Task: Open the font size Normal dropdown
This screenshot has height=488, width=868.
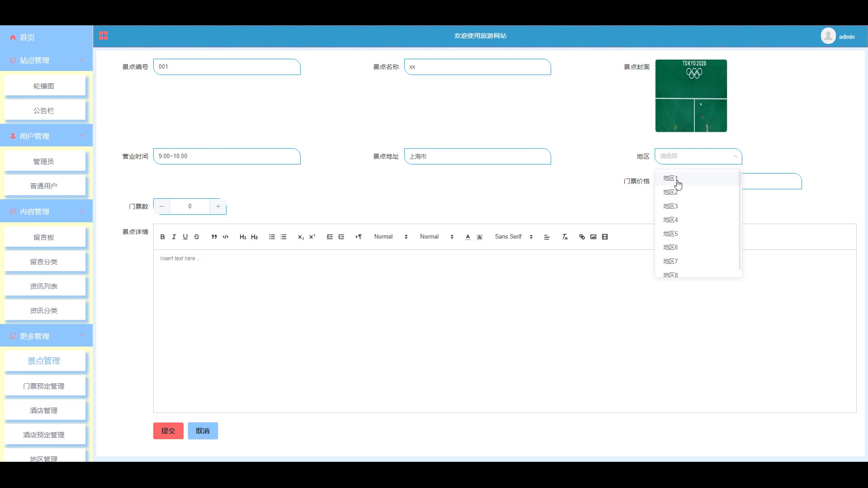Action: coord(391,237)
